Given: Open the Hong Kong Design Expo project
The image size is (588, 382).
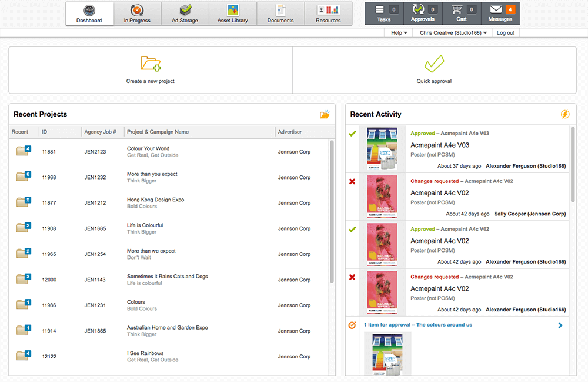Looking at the screenshot, I should [155, 200].
